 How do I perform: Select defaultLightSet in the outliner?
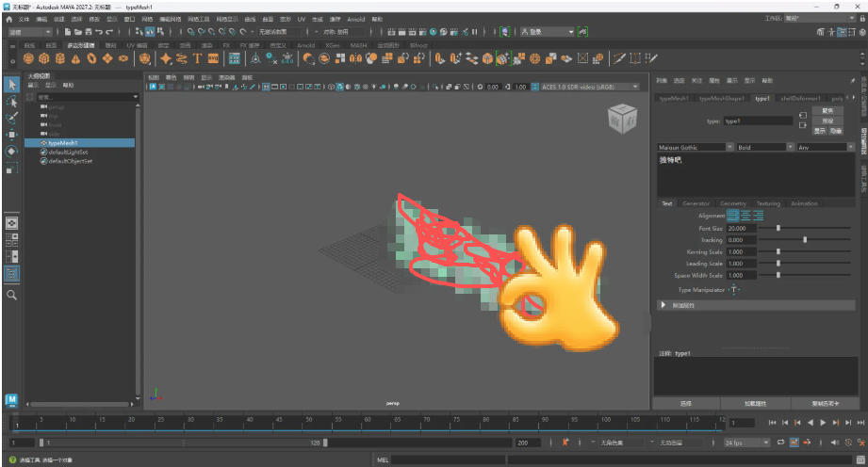coord(68,152)
